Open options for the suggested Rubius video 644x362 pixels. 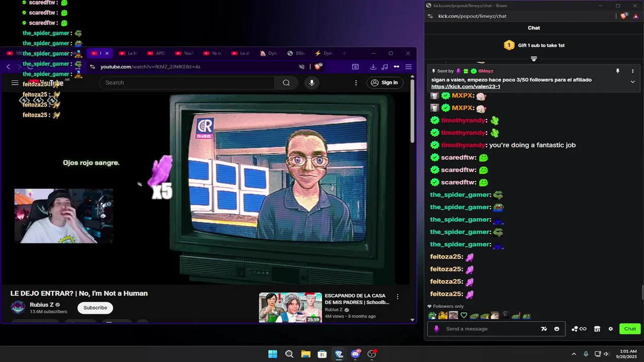pyautogui.click(x=397, y=297)
